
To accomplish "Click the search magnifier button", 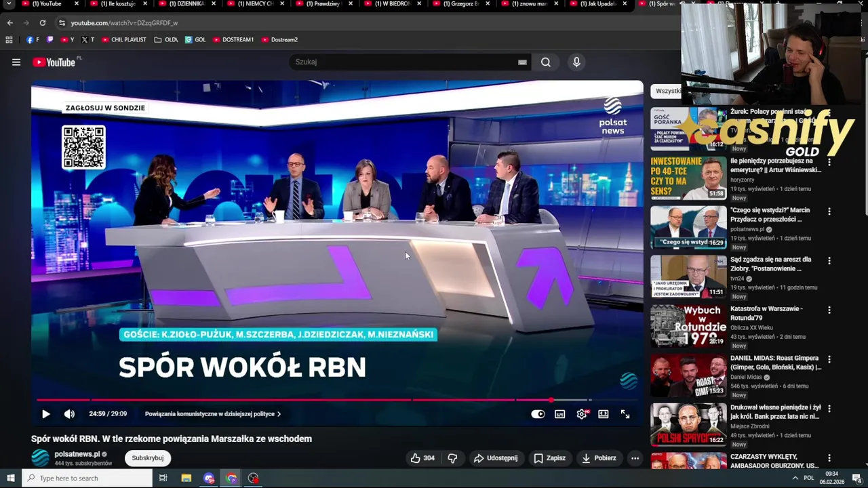I will tap(546, 62).
